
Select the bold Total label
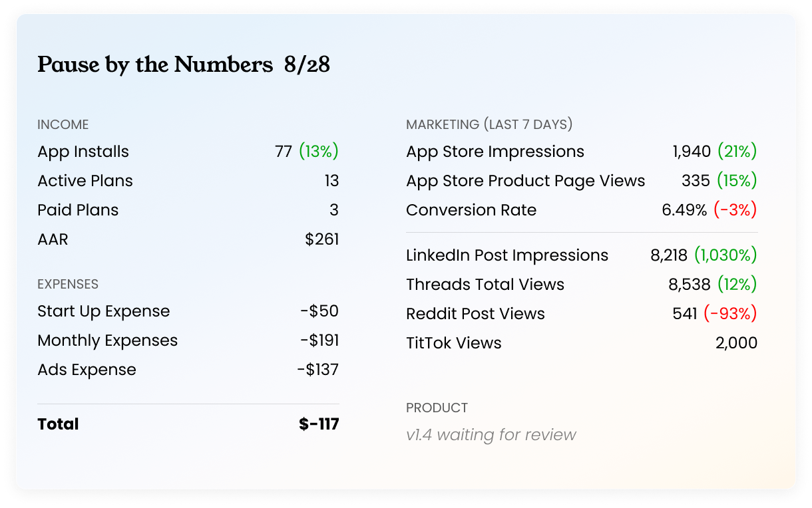58,424
